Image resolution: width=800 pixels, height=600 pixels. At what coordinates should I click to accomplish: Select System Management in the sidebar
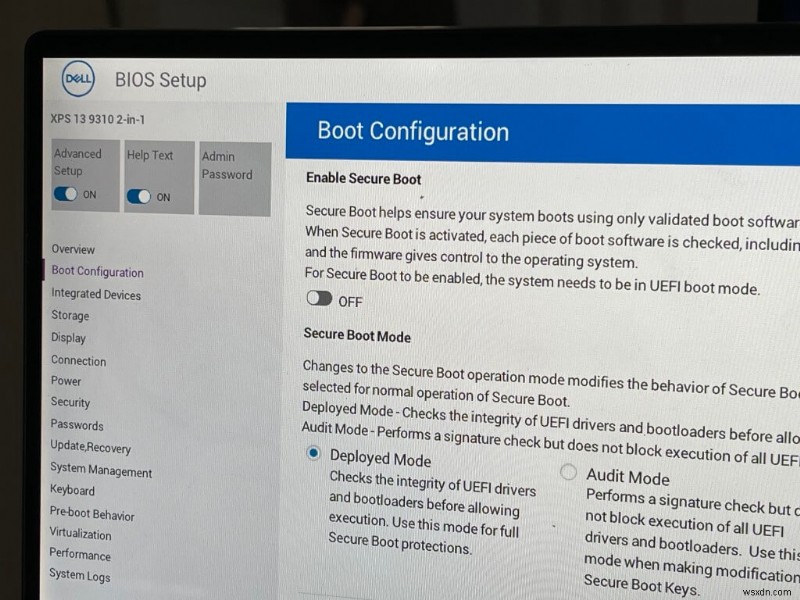100,470
